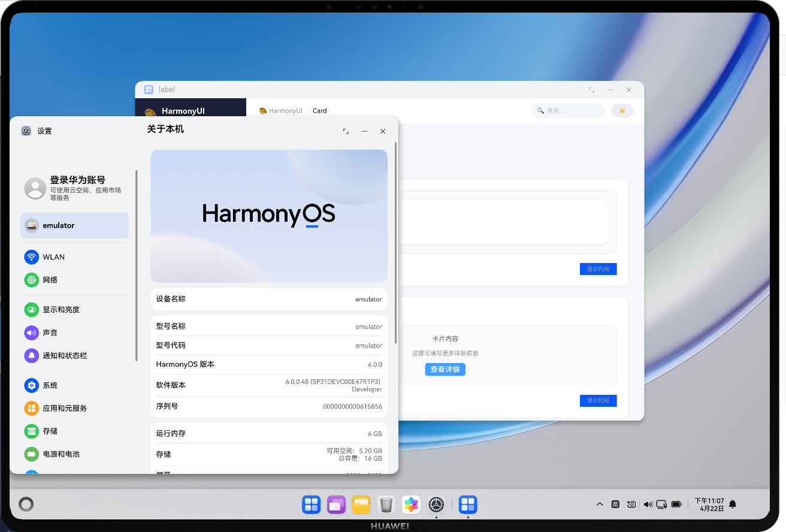Click the upper 显示代码 button
Image resolution: width=786 pixels, height=532 pixels.
(598, 269)
